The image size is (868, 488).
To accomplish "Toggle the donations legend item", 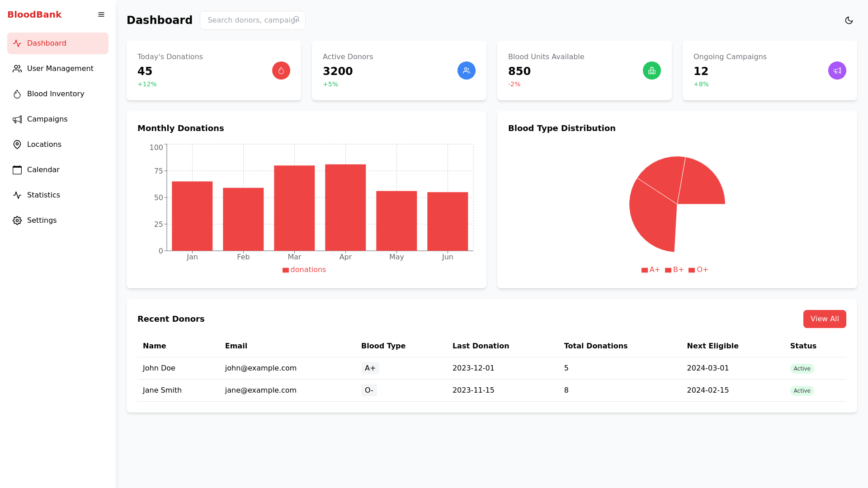I will tap(304, 270).
